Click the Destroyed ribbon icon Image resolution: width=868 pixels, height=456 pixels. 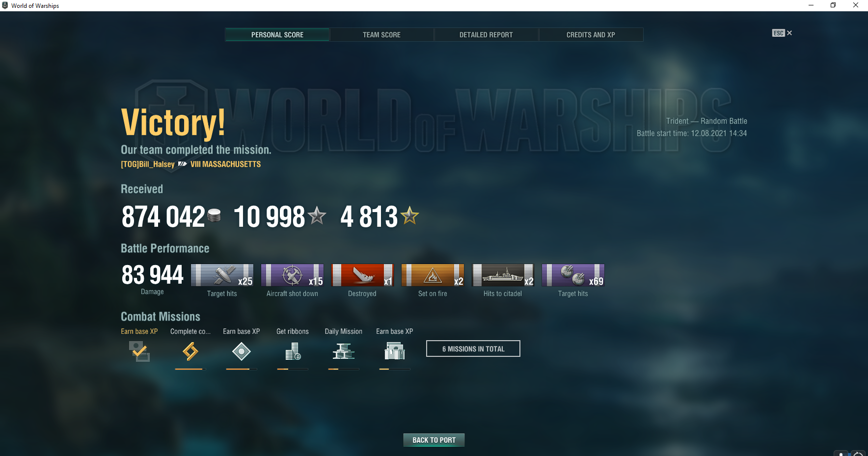(x=362, y=275)
